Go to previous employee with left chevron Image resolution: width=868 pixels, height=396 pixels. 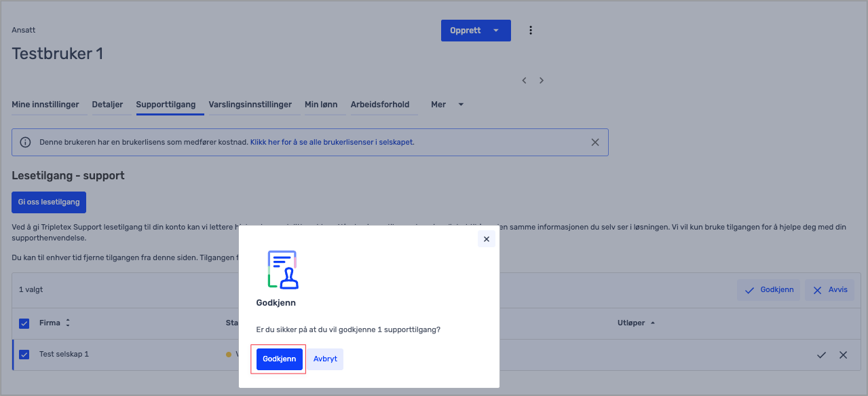524,80
